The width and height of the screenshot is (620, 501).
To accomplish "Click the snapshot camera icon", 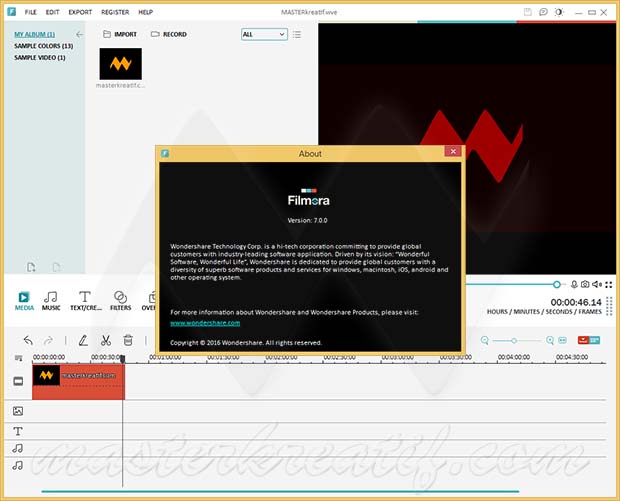I will [x=585, y=284].
